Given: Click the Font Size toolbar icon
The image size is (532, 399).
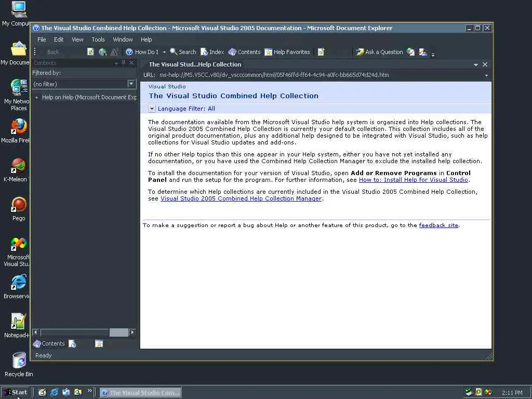Looking at the screenshot, I should point(114,52).
